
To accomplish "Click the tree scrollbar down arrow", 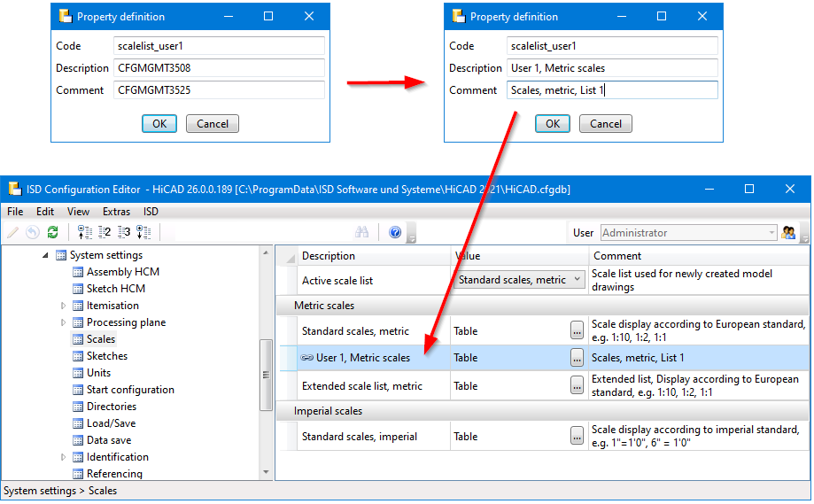I will coord(266,472).
